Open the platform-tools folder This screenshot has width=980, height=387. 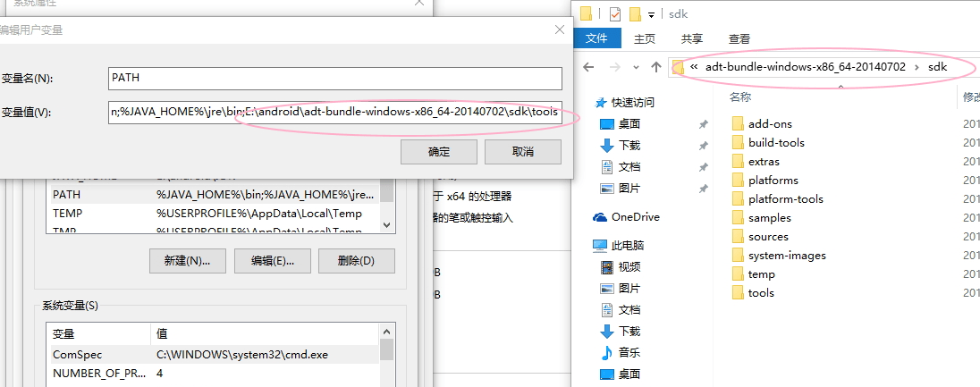tap(785, 198)
